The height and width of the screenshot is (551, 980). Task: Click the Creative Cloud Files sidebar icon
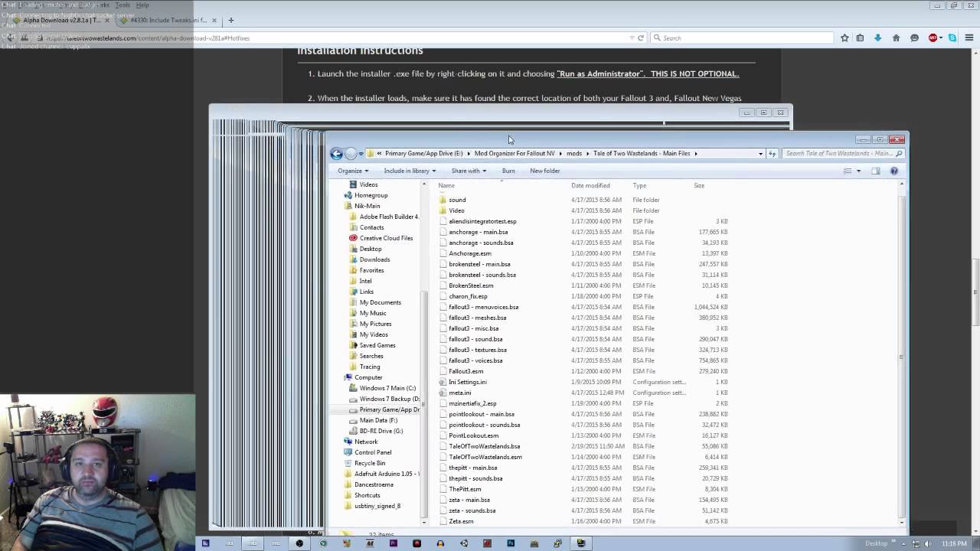(x=353, y=238)
